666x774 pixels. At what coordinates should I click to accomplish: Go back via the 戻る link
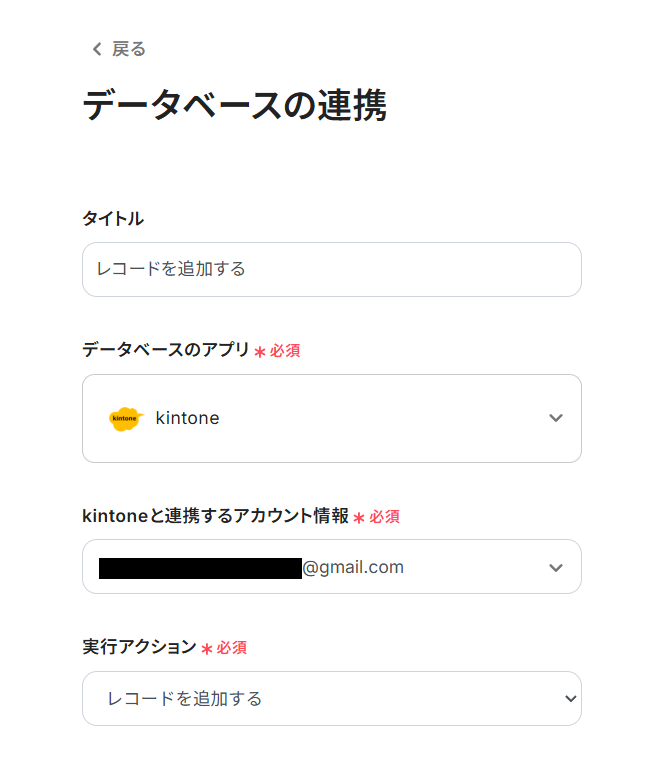(x=129, y=49)
